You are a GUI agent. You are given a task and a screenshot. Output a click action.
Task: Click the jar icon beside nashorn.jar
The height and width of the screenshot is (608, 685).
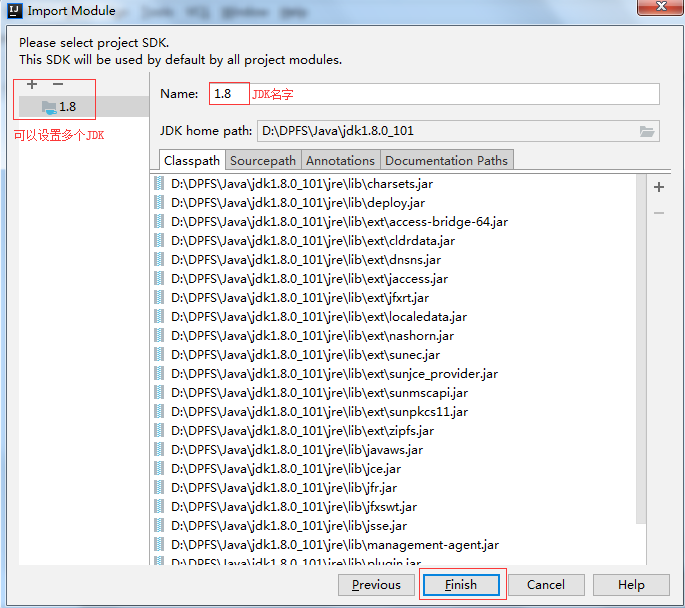[159, 335]
